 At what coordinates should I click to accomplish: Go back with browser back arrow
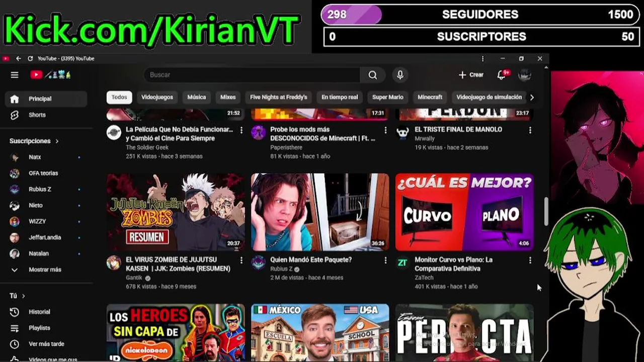(19, 58)
